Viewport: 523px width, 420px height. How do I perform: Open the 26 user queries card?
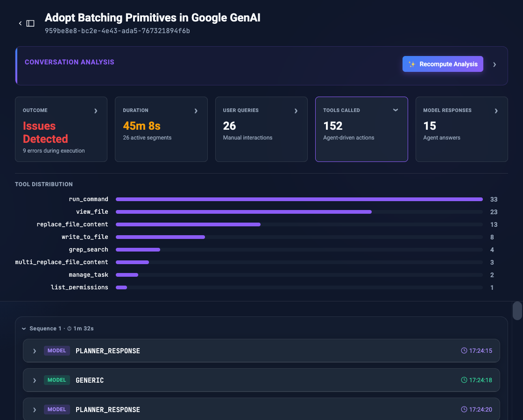click(x=261, y=129)
